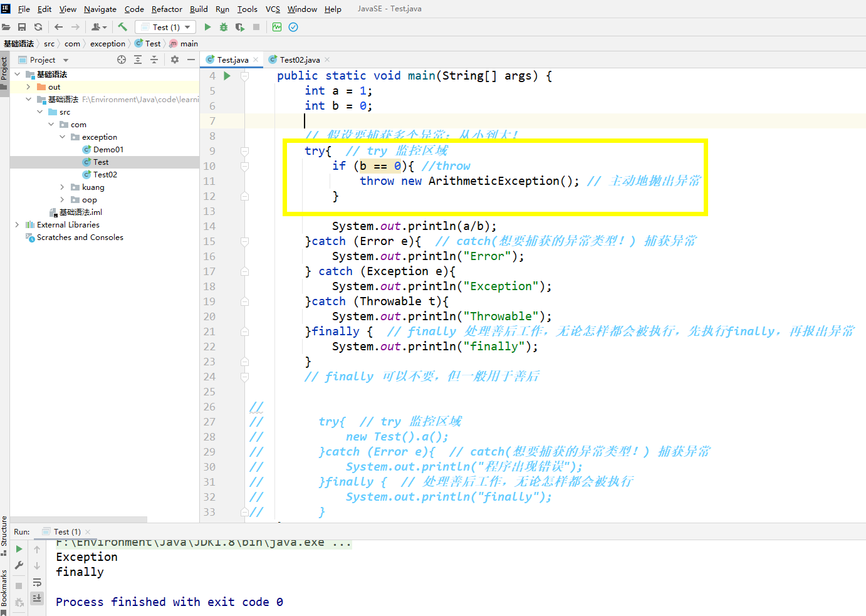
Task: Stop the process in the Run panel
Action: (19, 586)
